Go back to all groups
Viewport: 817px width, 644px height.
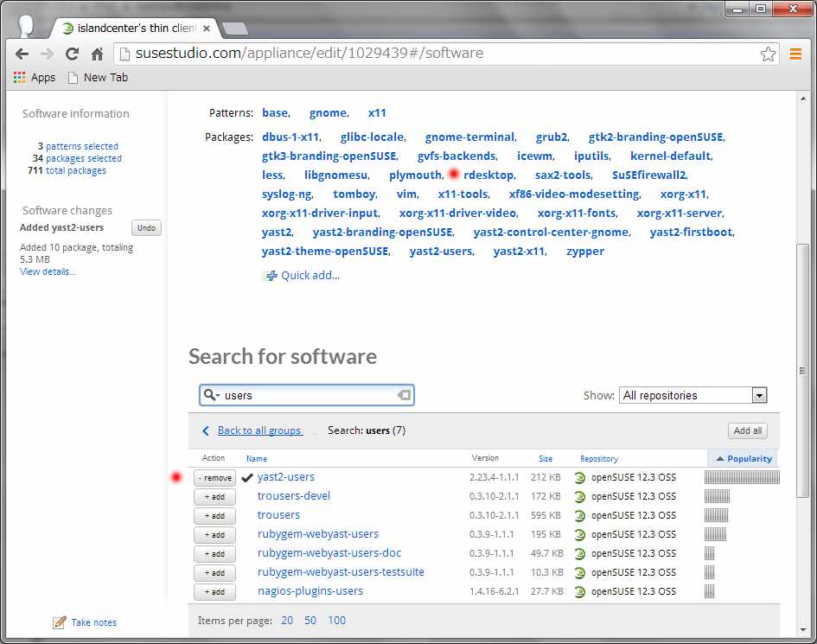pos(259,430)
